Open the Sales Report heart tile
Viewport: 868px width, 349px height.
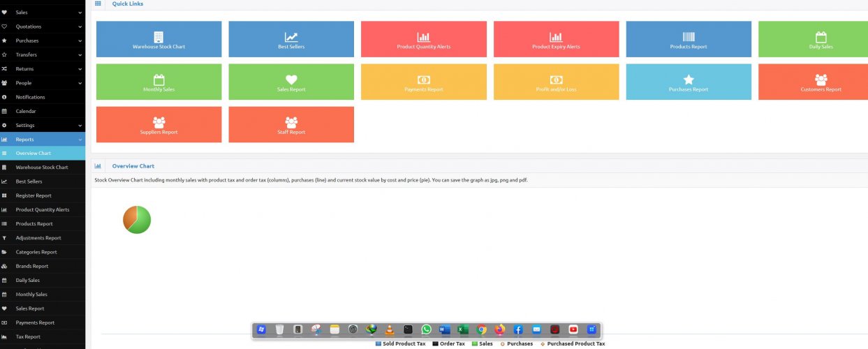pyautogui.click(x=291, y=82)
